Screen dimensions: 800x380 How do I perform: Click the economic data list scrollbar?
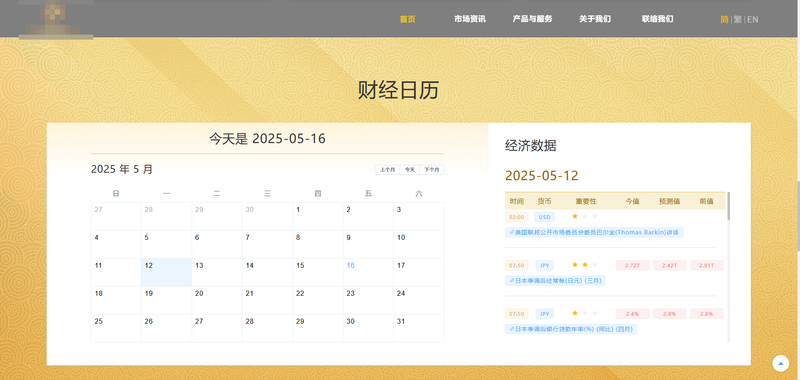729,206
